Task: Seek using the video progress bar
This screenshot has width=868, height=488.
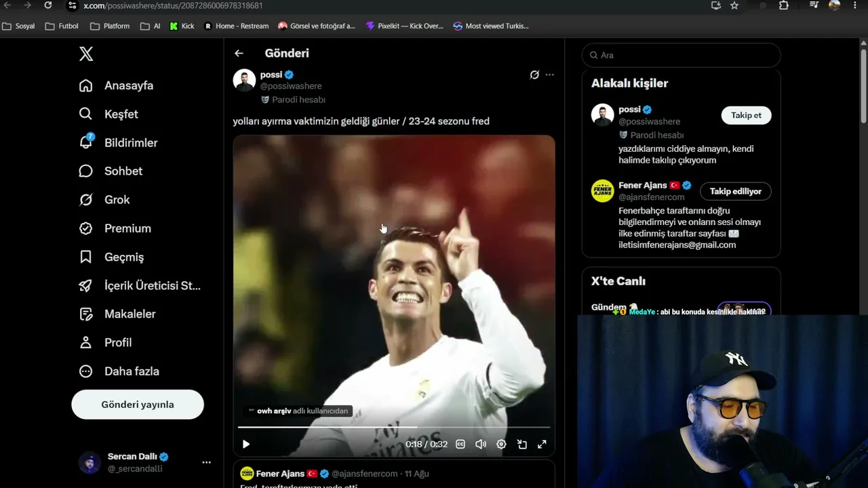Action: pyautogui.click(x=394, y=427)
